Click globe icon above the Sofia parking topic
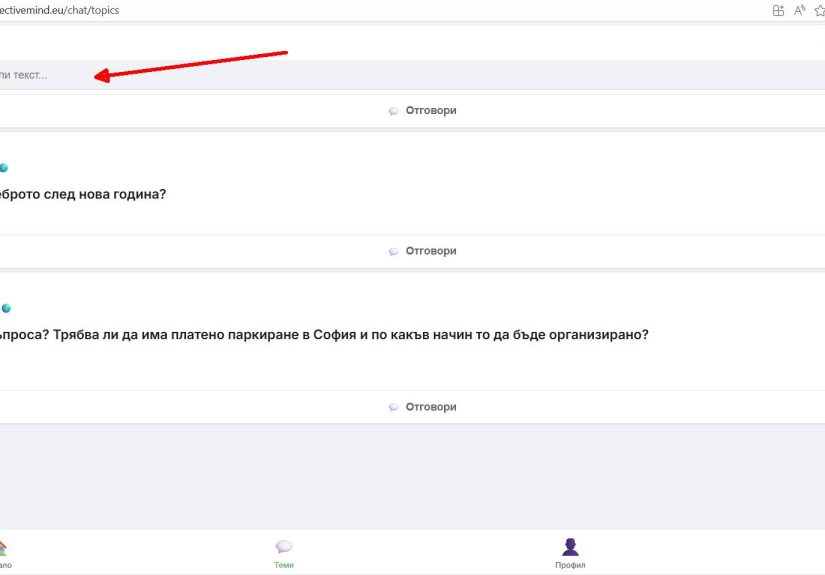Viewport: 825px width, 575px height. pos(5,308)
